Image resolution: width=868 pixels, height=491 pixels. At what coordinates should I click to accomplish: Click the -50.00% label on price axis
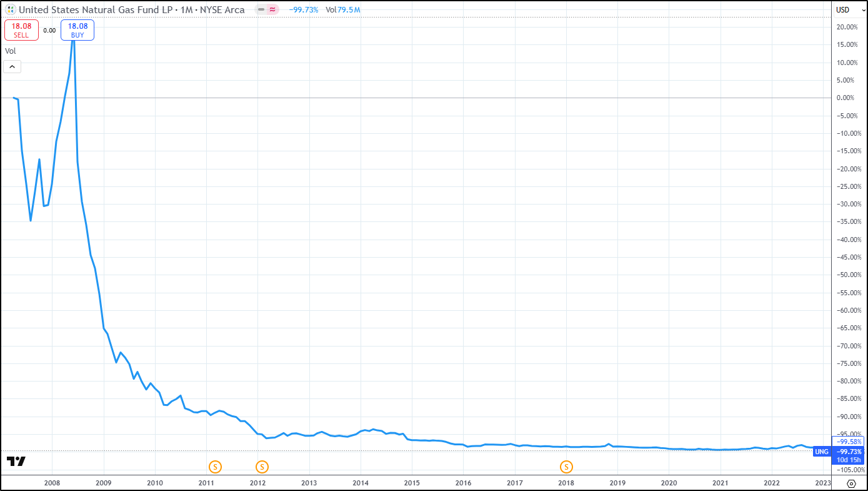coord(849,275)
